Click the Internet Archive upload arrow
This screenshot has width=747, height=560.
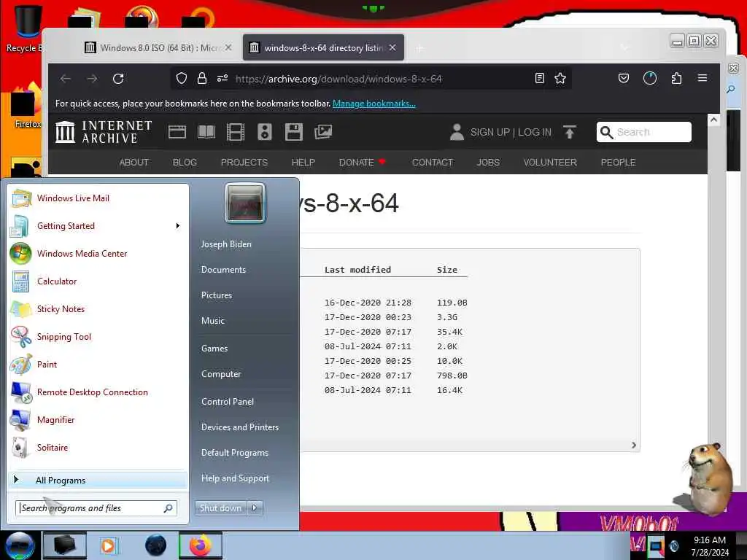[x=569, y=132]
